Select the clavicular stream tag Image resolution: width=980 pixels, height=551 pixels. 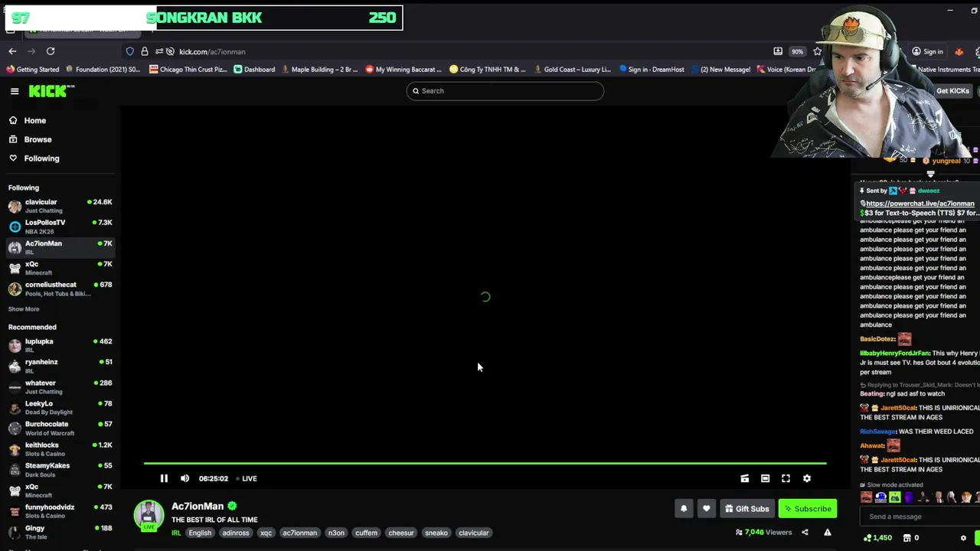click(473, 533)
